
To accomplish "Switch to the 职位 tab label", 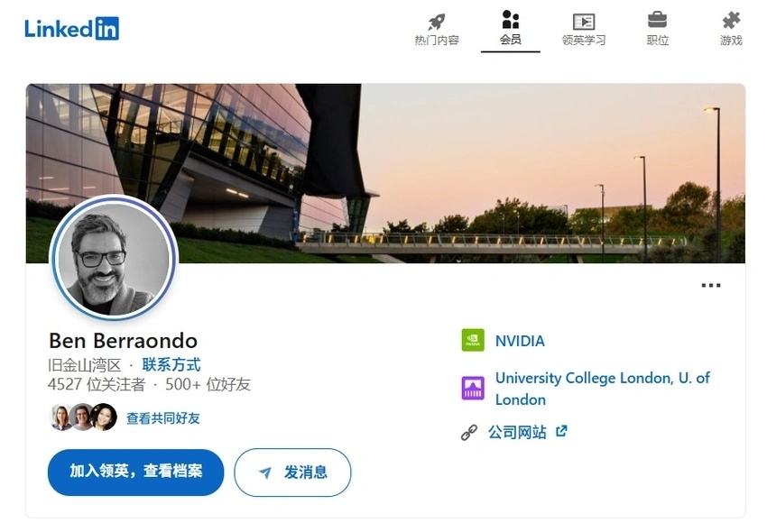I will click(x=658, y=41).
